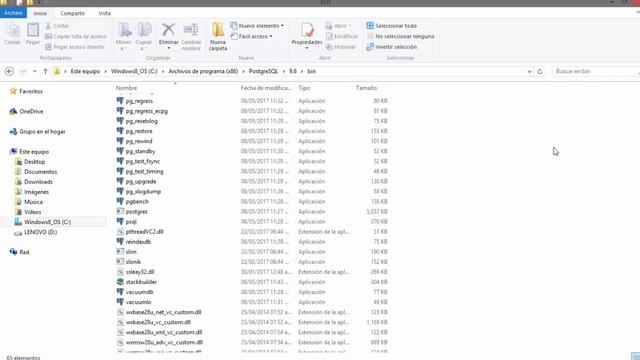Click Pegar acceso directo
640x360 pixels.
(x=74, y=47)
